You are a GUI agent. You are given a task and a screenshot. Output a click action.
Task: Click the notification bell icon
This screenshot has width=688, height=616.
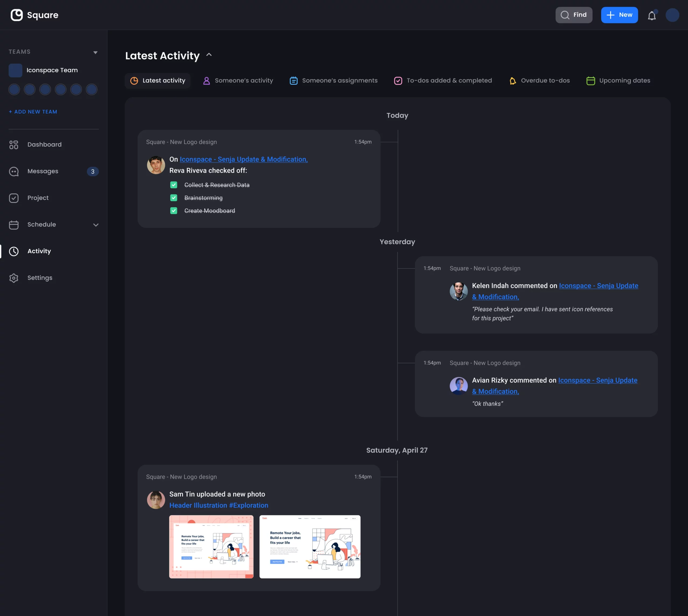pos(651,16)
